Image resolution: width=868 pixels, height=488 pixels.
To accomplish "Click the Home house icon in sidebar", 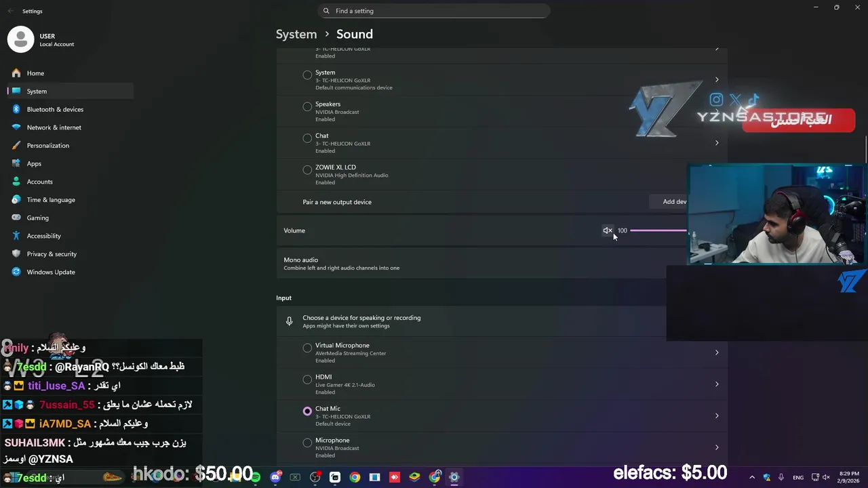I will click(x=16, y=73).
